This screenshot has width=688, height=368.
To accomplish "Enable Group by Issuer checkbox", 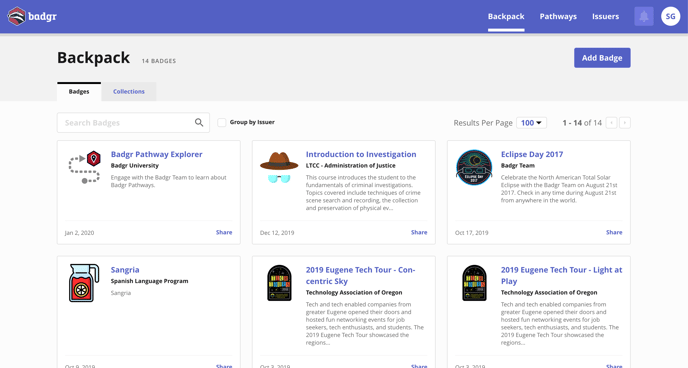I will click(222, 122).
